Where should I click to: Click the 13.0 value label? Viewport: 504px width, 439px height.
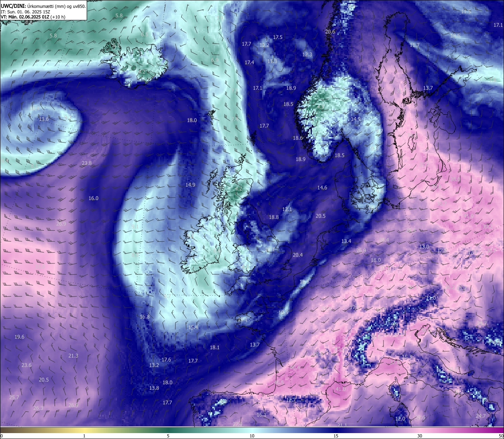coord(424,246)
